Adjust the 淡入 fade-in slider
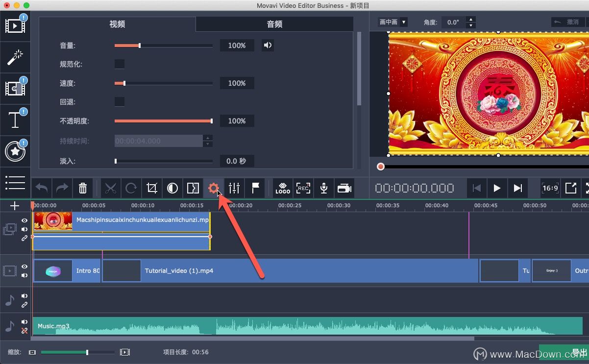Image resolution: width=589 pixels, height=364 pixels. (164, 161)
